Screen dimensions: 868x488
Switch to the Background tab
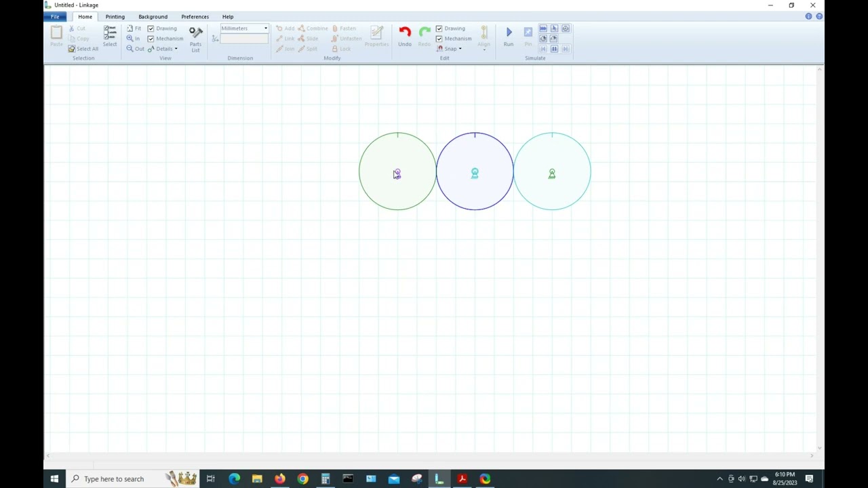153,16
